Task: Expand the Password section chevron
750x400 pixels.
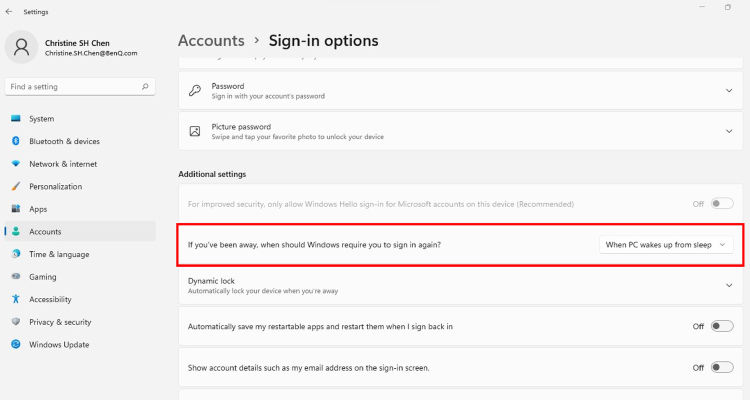Action: tap(729, 90)
